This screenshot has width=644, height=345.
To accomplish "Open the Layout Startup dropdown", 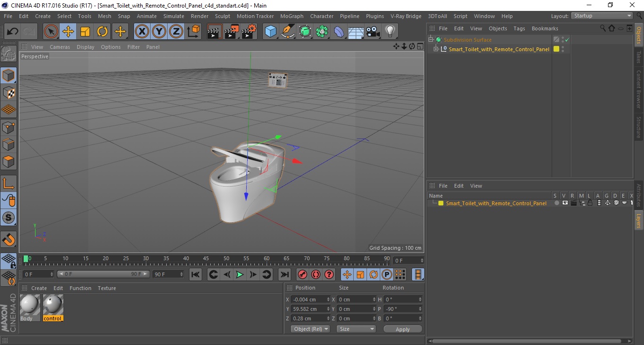I will pos(602,16).
